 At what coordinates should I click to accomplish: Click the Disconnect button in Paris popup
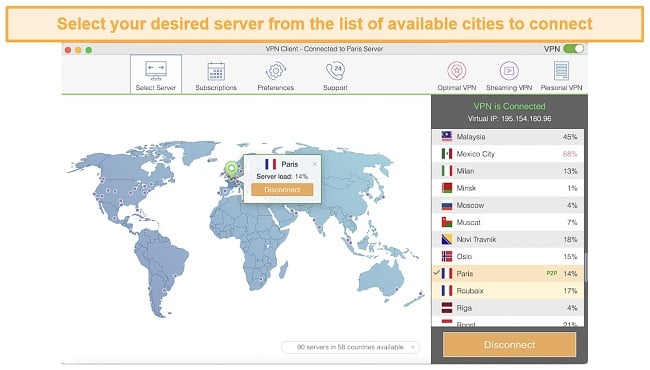point(282,190)
